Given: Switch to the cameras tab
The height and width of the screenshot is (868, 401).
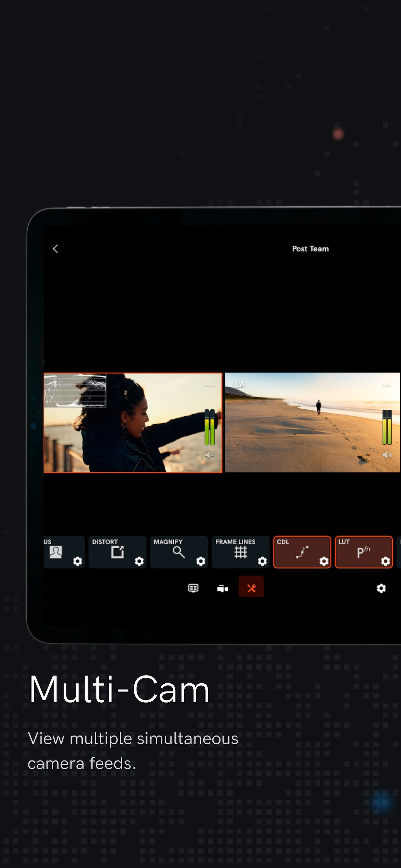Looking at the screenshot, I should pos(223,588).
